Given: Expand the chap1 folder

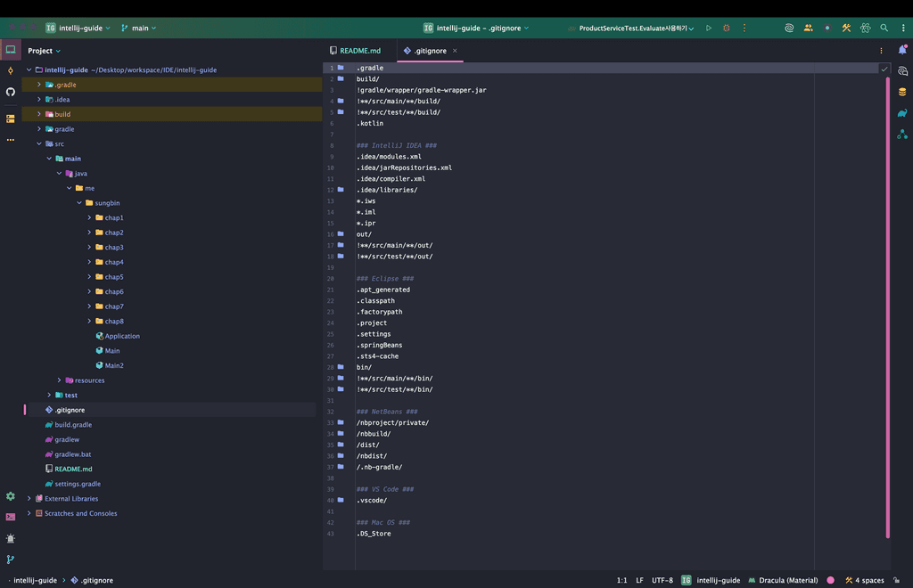Looking at the screenshot, I should (89, 217).
